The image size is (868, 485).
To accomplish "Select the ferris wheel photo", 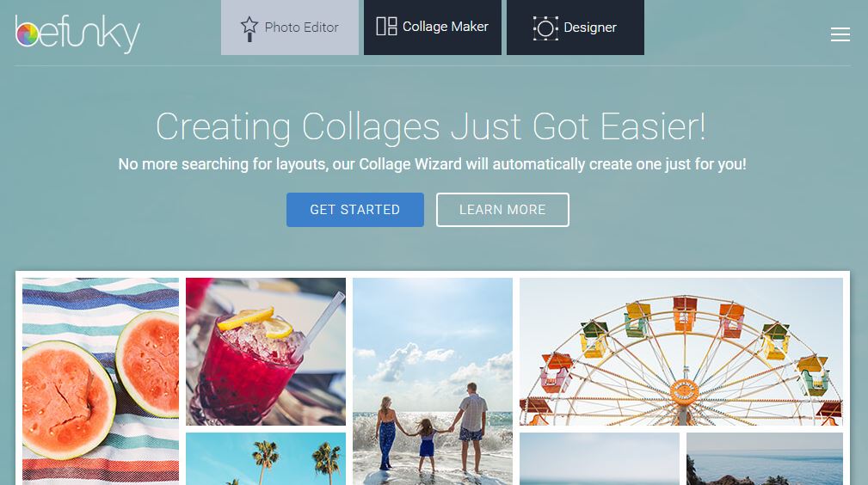I will tap(680, 352).
